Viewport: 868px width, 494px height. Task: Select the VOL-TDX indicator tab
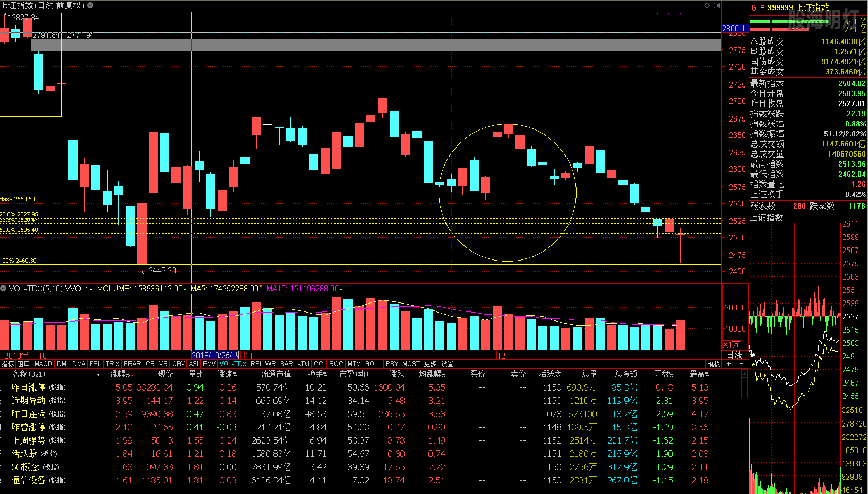[233, 364]
